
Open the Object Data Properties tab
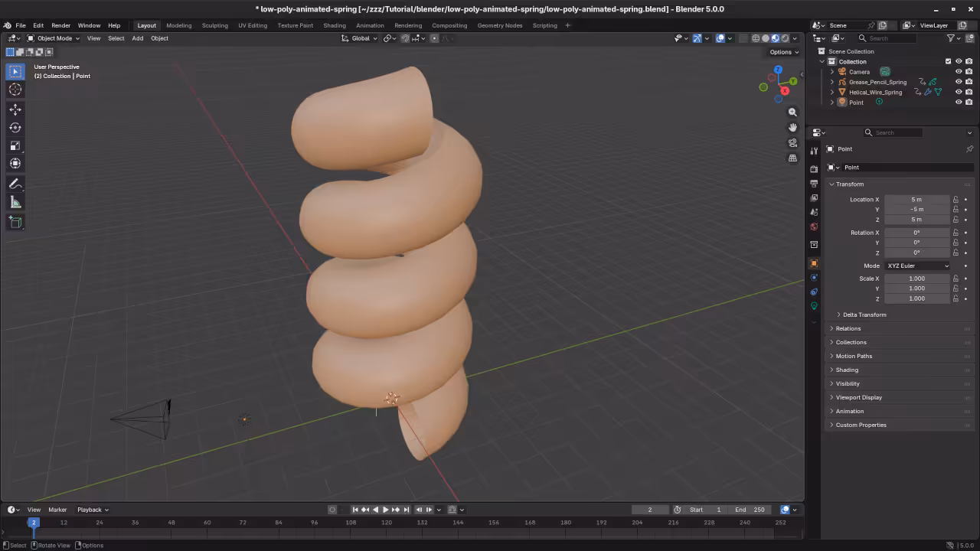tap(814, 305)
